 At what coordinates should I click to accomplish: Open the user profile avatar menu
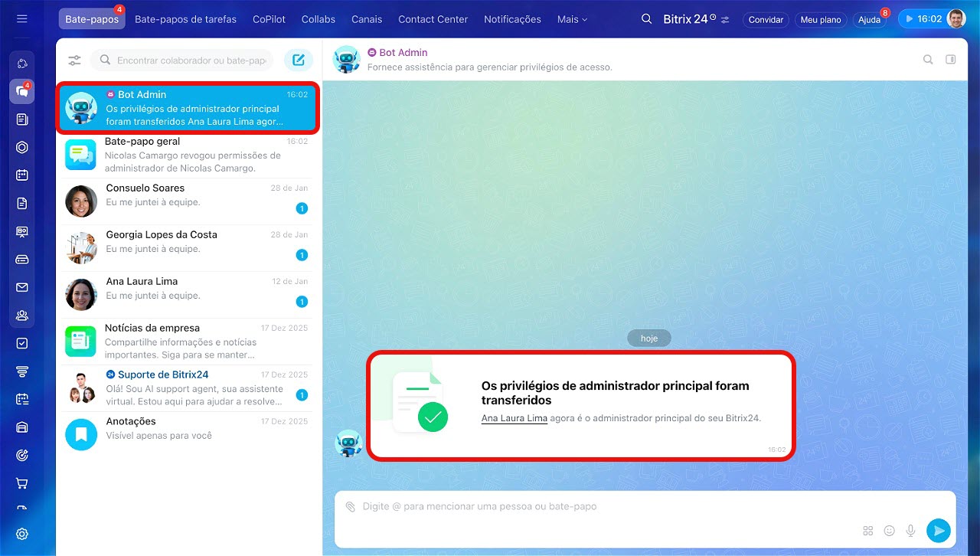(x=956, y=19)
